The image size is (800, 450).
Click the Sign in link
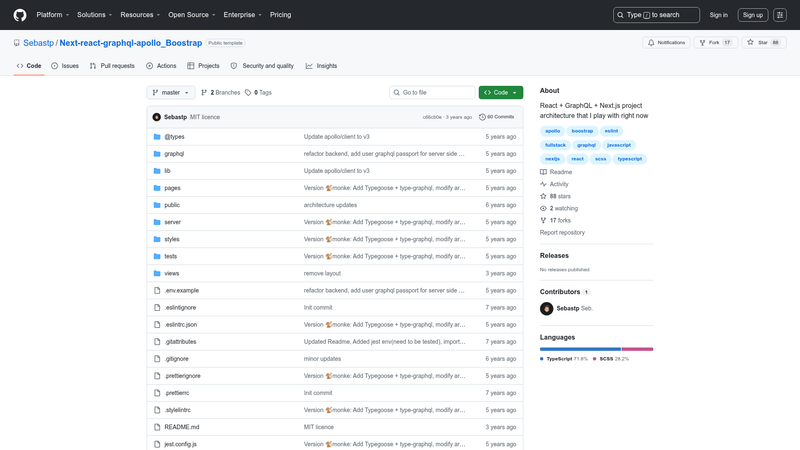click(718, 15)
